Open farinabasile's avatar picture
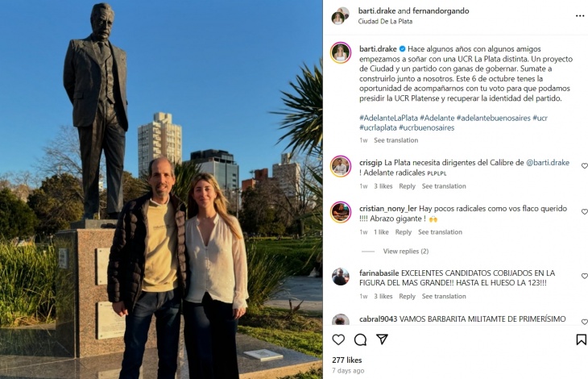The image size is (588, 379). (x=341, y=277)
